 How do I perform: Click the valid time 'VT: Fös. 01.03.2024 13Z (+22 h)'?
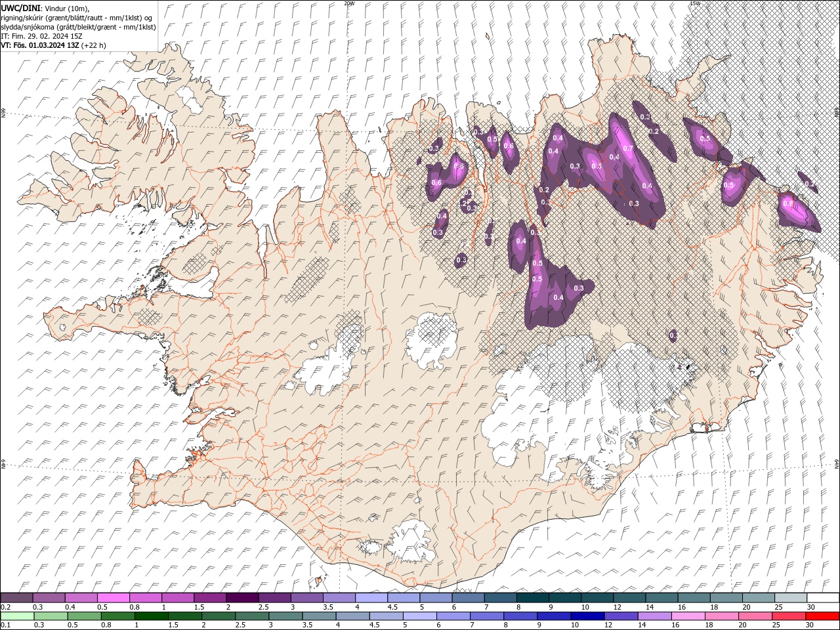[54, 45]
